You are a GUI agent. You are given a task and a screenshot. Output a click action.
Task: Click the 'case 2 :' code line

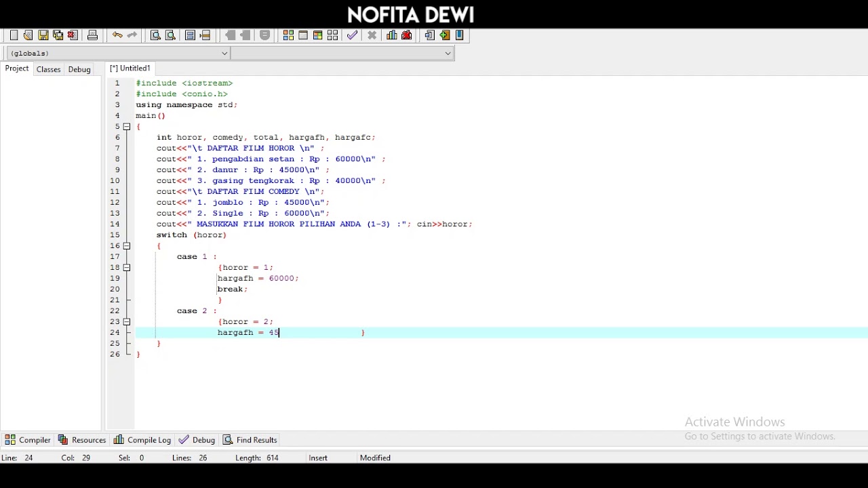[x=197, y=311]
